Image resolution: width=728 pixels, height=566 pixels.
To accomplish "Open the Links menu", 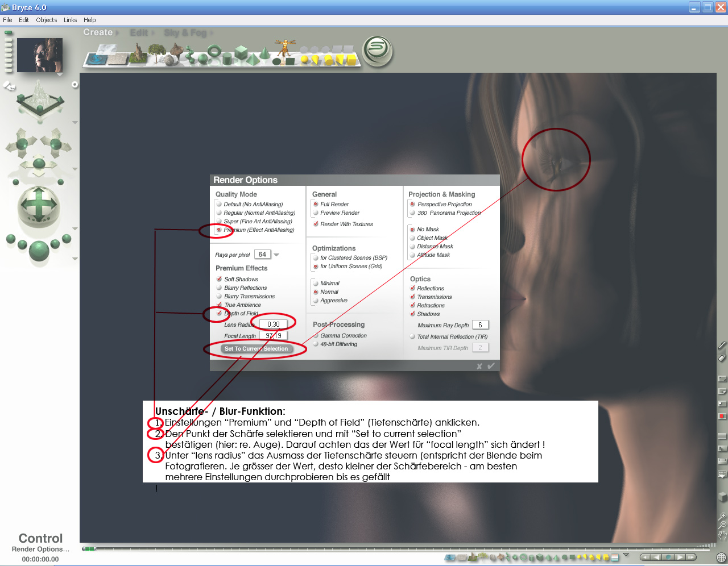I will point(71,20).
